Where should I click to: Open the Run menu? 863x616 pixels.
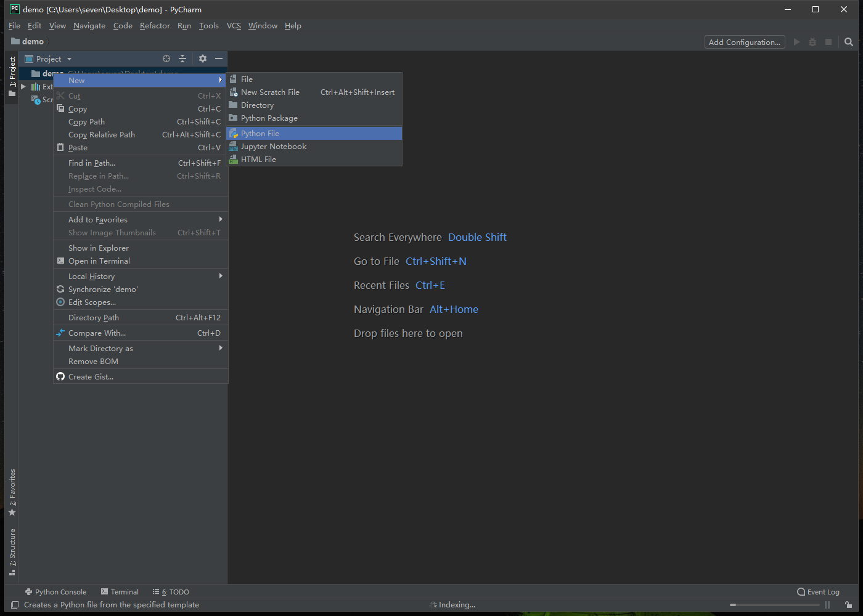pos(184,26)
